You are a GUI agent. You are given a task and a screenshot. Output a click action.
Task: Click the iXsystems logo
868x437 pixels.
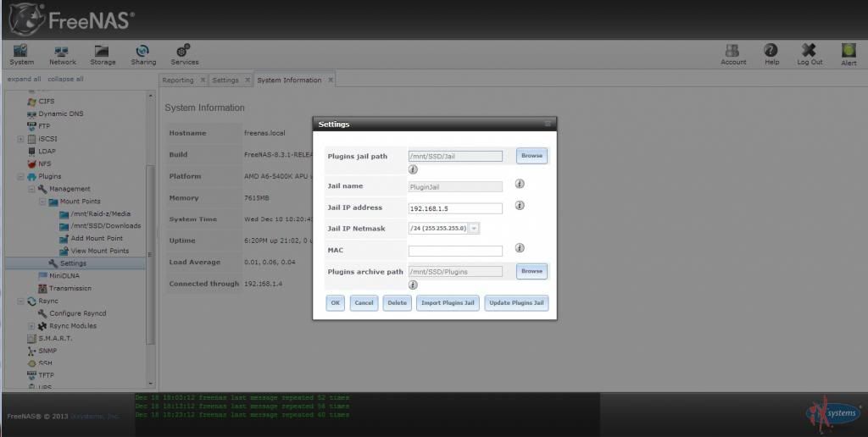coord(833,414)
